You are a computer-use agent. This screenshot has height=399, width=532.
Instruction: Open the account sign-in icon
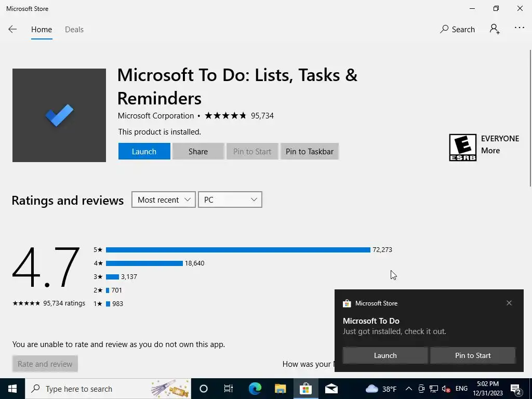pos(495,29)
